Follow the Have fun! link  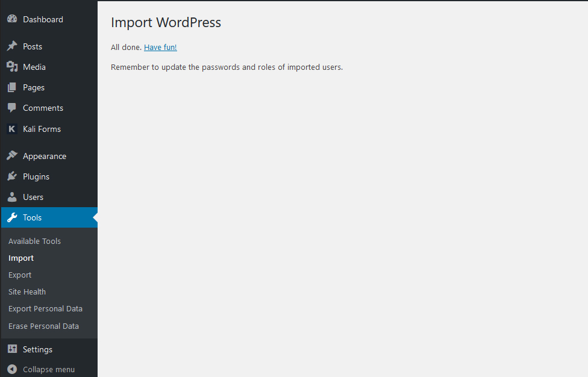tap(160, 47)
